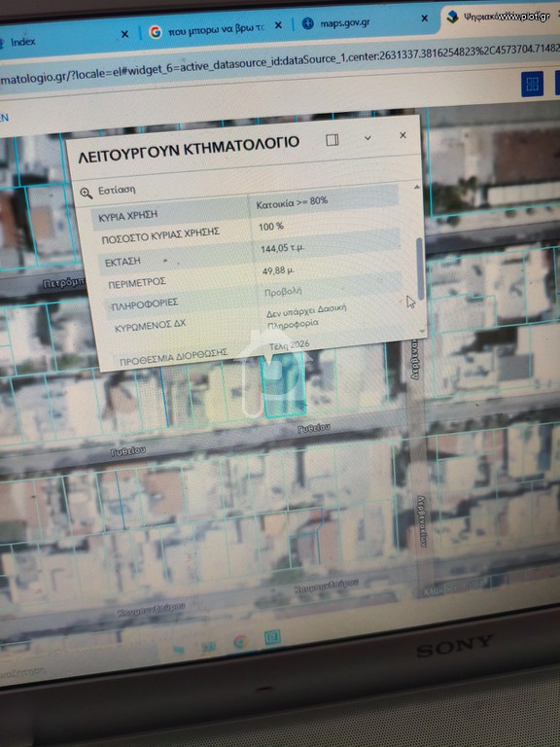Close the Google search tab
Screen dimensions: 560x747
pyautogui.click(x=279, y=25)
